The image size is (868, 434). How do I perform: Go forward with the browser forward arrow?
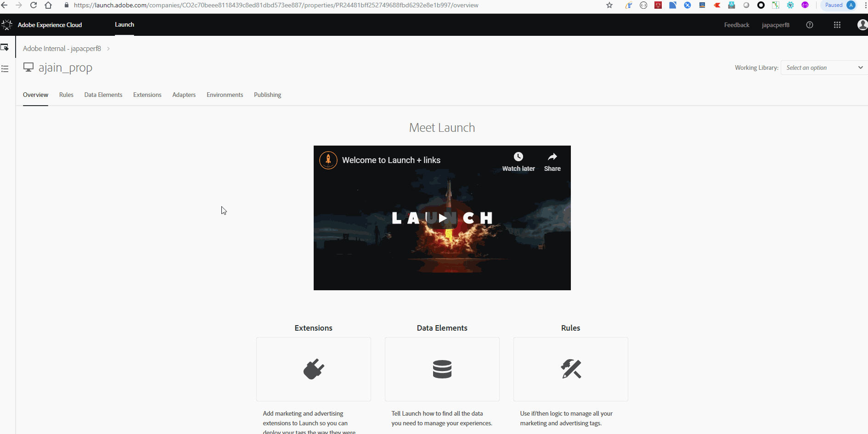pyautogui.click(x=19, y=6)
